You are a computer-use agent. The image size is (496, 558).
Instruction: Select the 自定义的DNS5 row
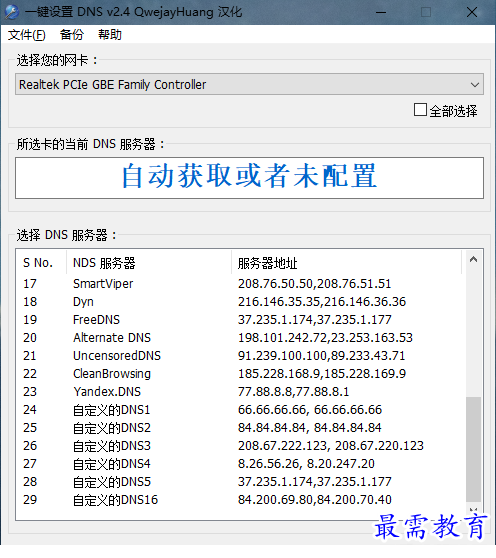pos(241,482)
